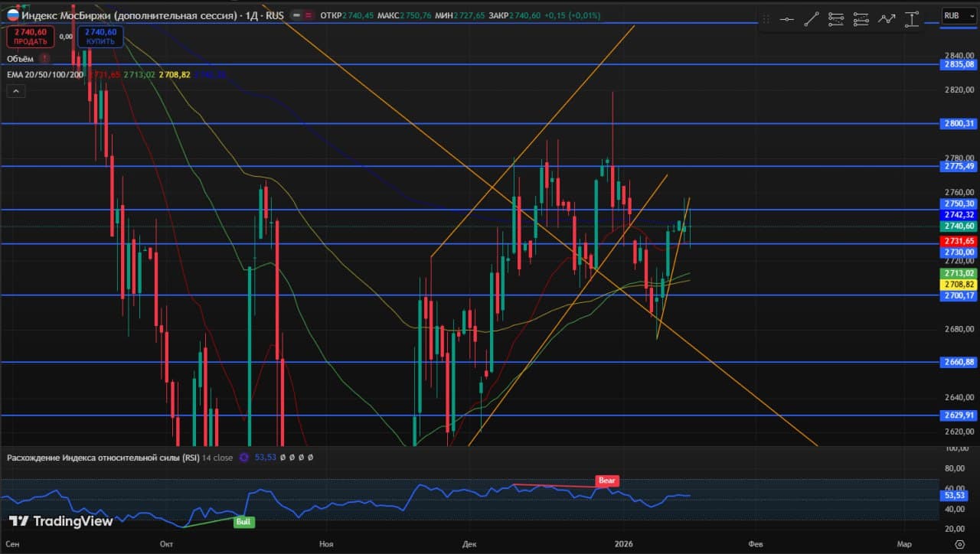Collapse the indicator legend with chevron

tap(16, 91)
